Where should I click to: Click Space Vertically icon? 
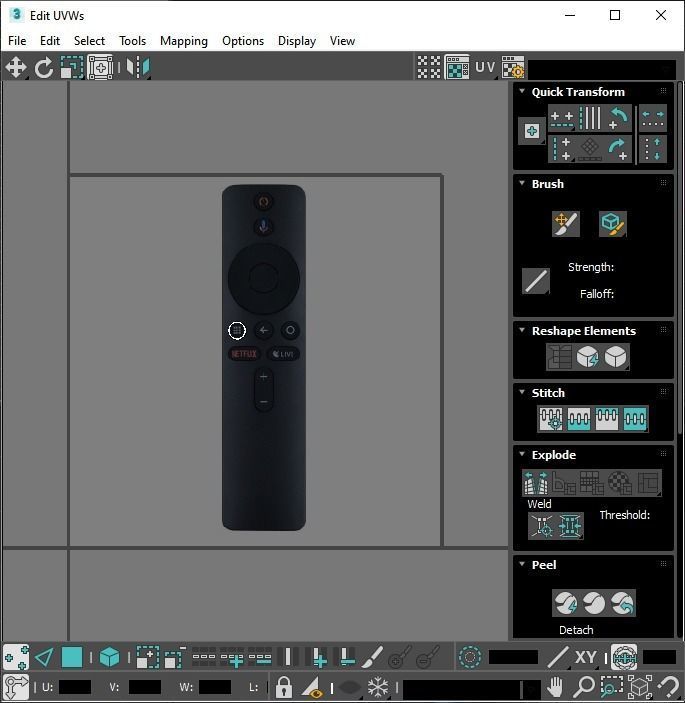[653, 149]
